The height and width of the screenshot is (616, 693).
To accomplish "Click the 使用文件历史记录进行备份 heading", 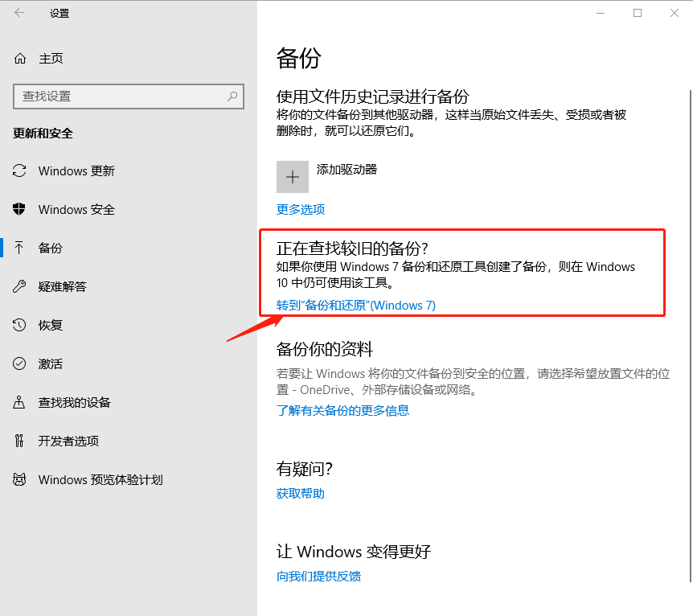I will [372, 97].
